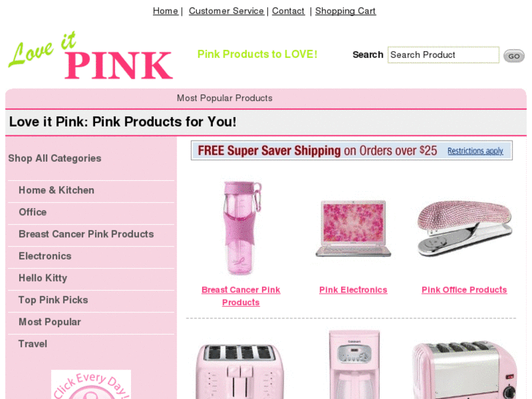
Task: Click the pink laptop image
Action: point(353,228)
